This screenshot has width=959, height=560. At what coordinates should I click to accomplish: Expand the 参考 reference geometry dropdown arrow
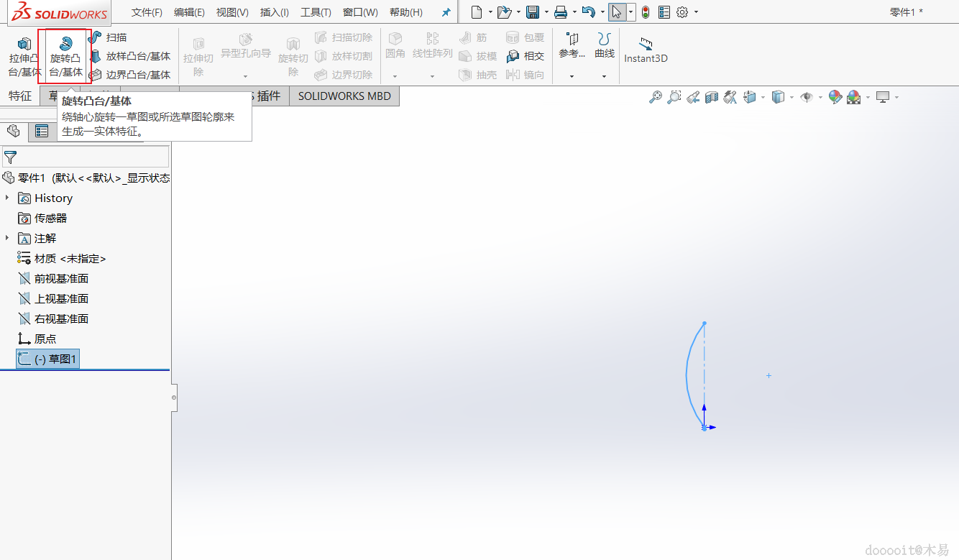click(572, 75)
